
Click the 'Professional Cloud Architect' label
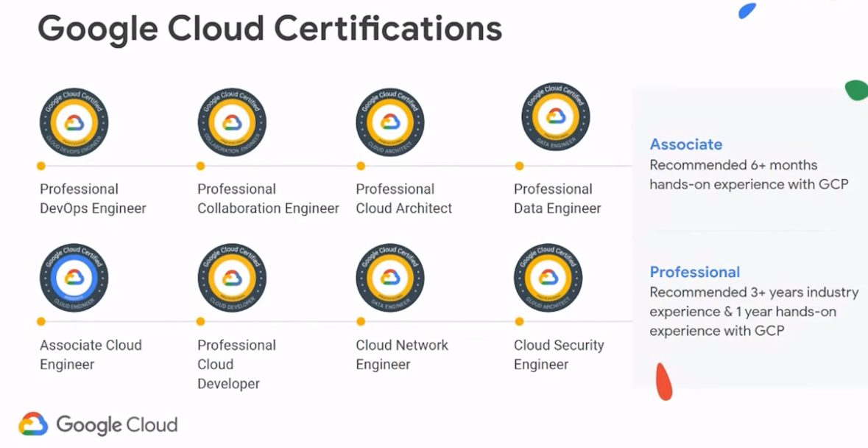pyautogui.click(x=404, y=199)
